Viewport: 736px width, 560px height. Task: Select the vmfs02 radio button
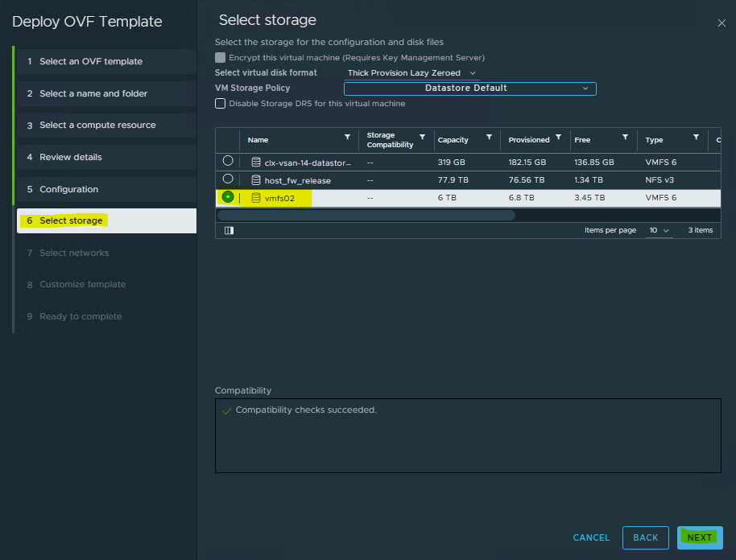[x=228, y=197]
